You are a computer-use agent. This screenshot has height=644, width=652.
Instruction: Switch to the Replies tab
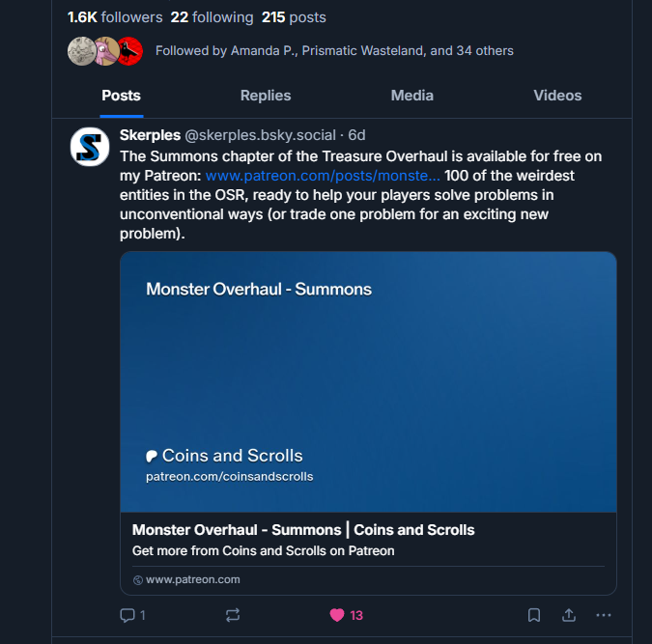[266, 96]
